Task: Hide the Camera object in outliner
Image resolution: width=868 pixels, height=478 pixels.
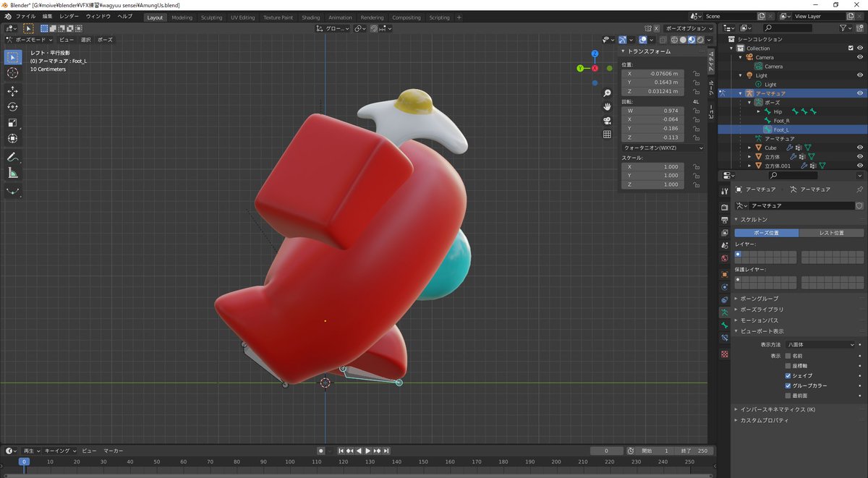Action: click(x=860, y=57)
